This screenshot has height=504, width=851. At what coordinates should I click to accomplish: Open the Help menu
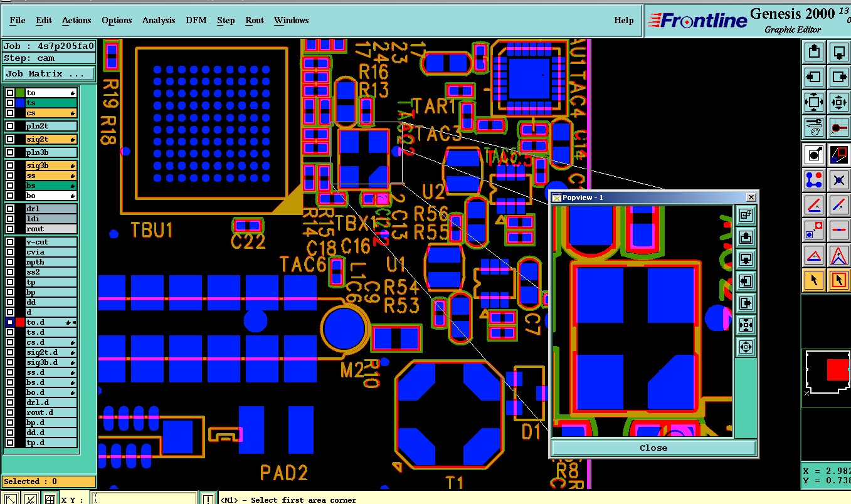[x=623, y=21]
